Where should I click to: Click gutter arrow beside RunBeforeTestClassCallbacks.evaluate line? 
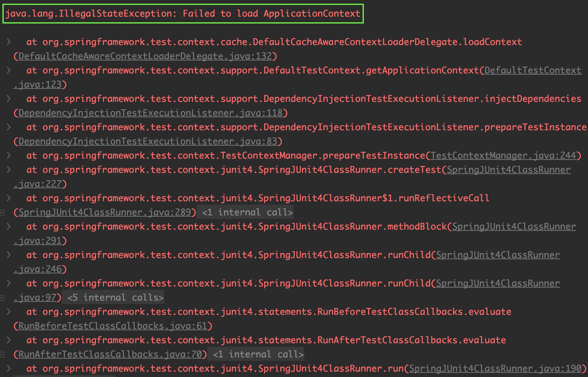click(9, 312)
